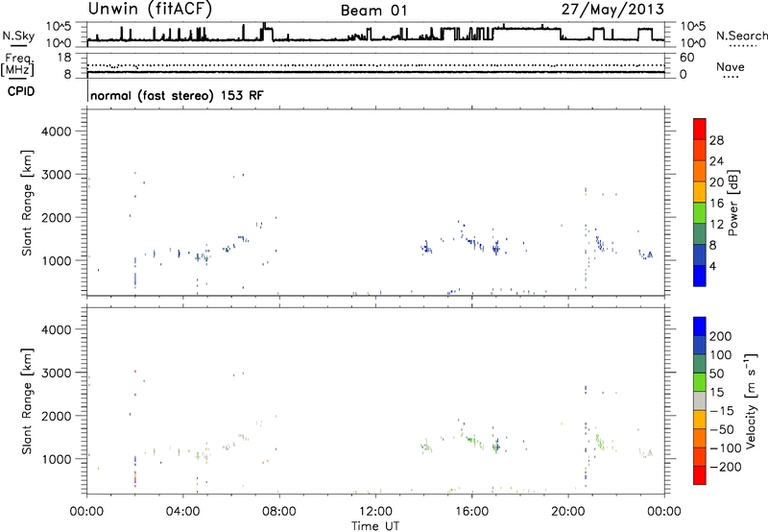Select the "20:00" time tick label
Image resolution: width=768 pixels, height=532 pixels.
pos(567,512)
